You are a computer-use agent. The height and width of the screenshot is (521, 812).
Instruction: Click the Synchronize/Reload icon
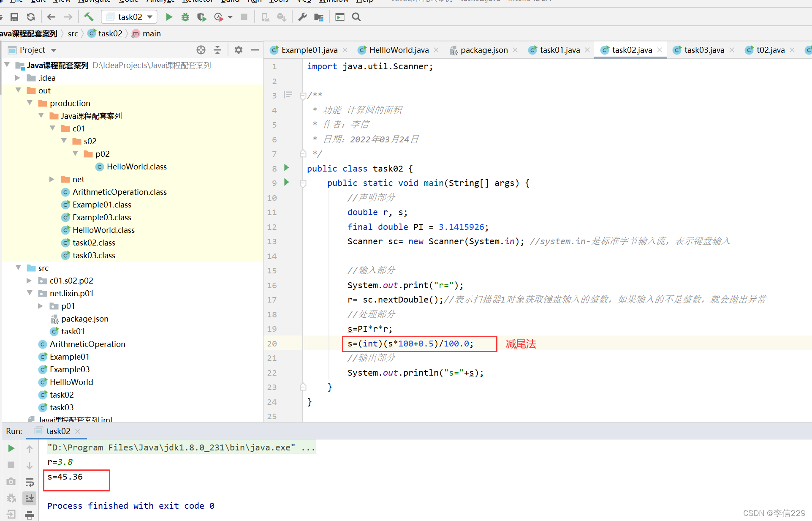pos(31,17)
